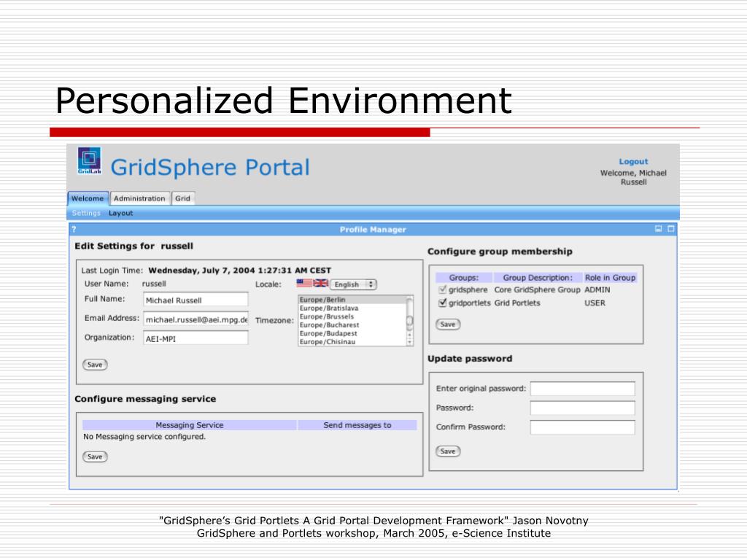The width and height of the screenshot is (747, 560).
Task: Maximize the Profile Manager portlet
Action: click(671, 229)
